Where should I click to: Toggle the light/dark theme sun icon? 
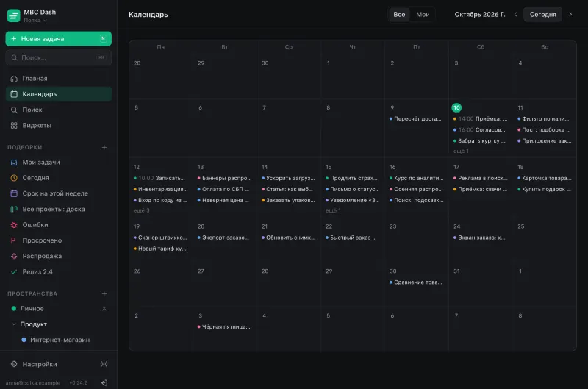(104, 364)
